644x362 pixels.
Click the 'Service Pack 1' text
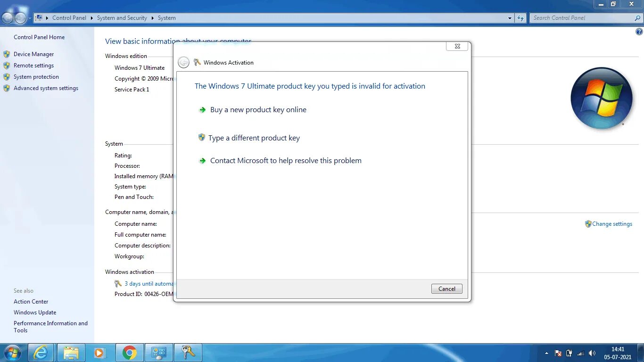pos(132,90)
